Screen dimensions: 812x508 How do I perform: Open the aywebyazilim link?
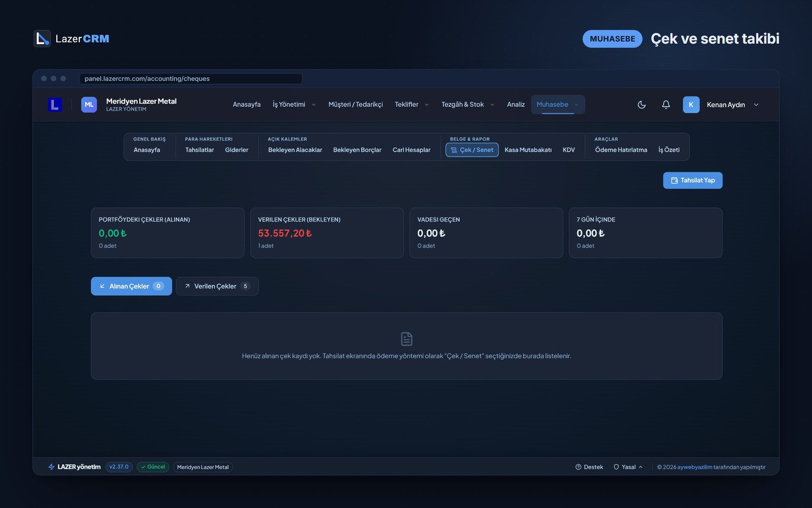(695, 467)
